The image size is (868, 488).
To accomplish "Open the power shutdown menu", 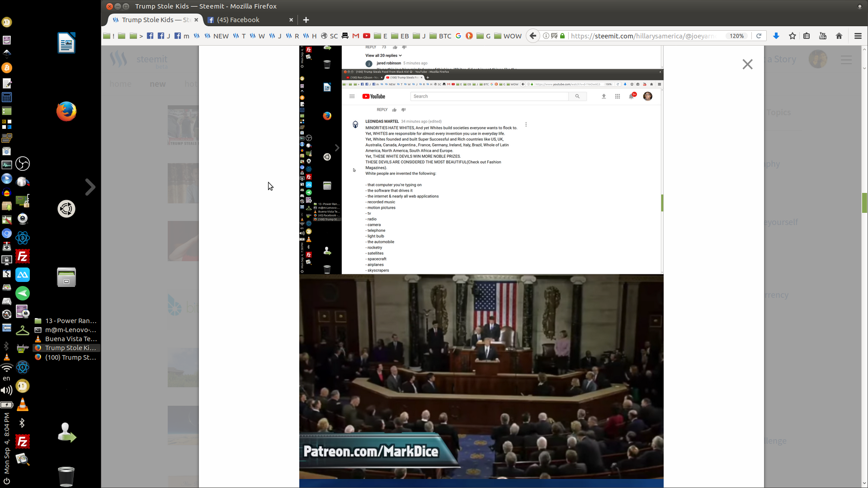I will coord(7,481).
